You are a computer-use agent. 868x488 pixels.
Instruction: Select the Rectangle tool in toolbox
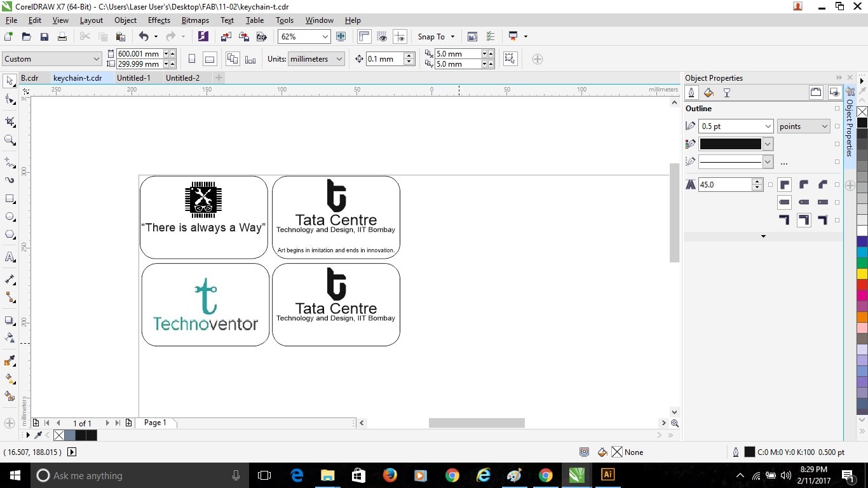click(10, 199)
